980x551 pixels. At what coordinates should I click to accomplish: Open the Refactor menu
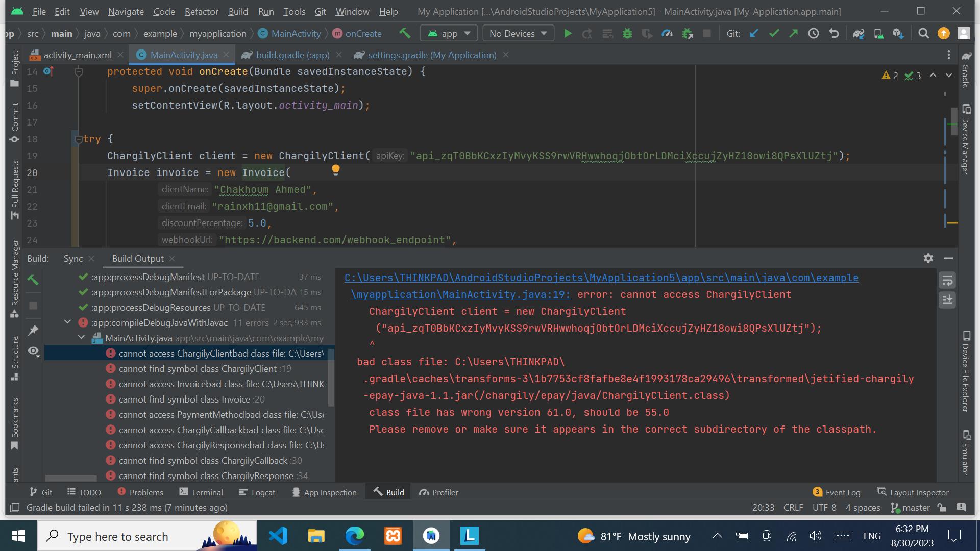(x=201, y=11)
